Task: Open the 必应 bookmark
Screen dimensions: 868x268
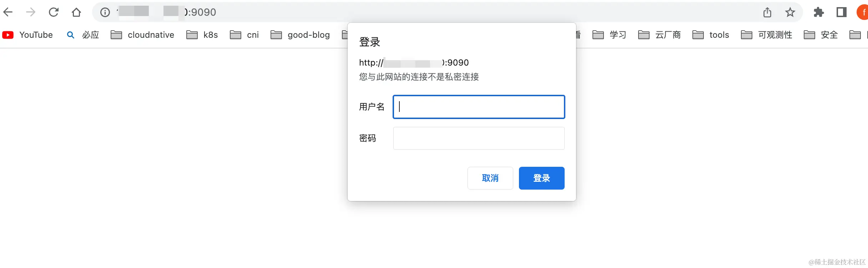Action: coord(83,35)
